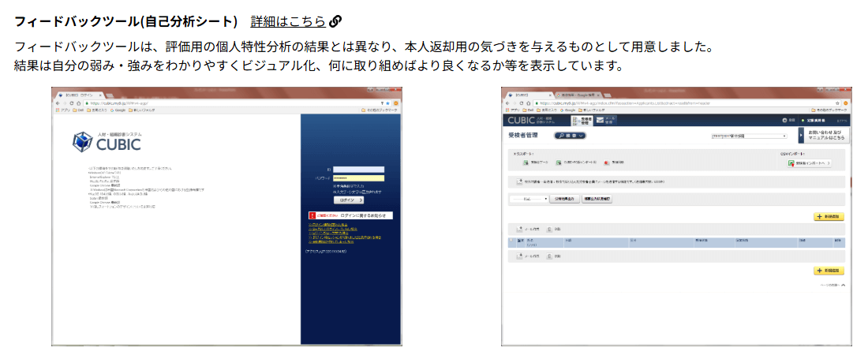The width and height of the screenshot is (868, 355).
Task: Click the 分析結果出力 button
Action: 564,198
